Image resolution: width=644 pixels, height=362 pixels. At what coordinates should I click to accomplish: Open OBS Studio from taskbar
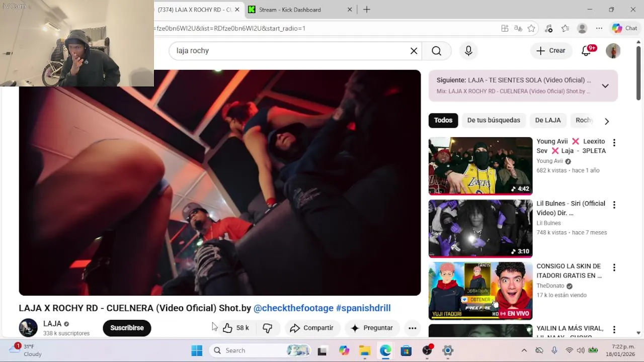coord(427,350)
